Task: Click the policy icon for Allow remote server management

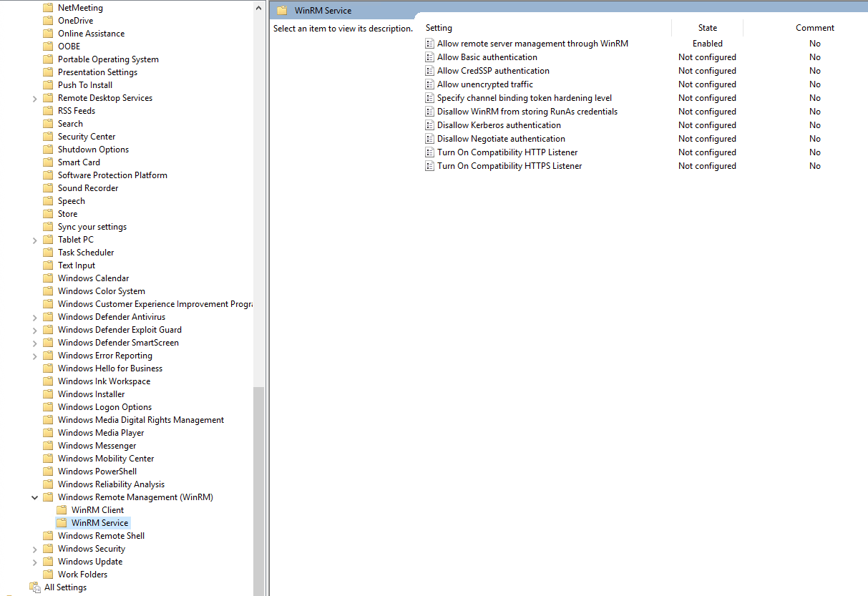Action: [429, 44]
